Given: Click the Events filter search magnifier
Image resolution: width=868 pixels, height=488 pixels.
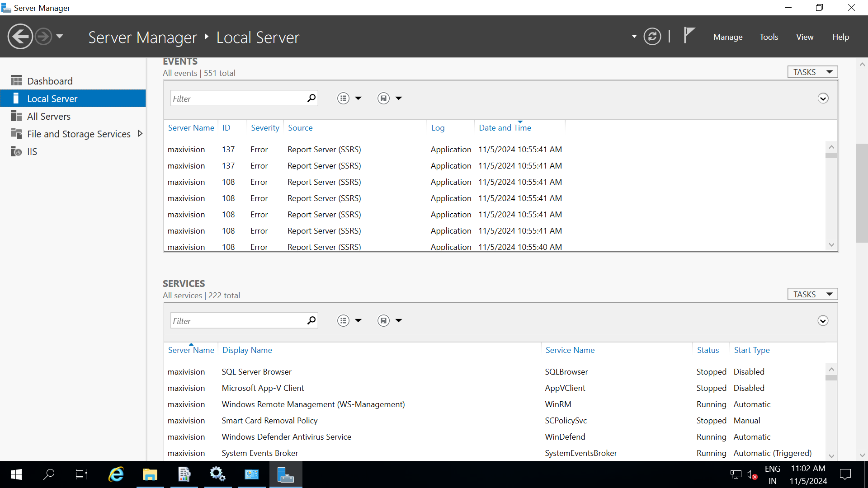Looking at the screenshot, I should [311, 98].
